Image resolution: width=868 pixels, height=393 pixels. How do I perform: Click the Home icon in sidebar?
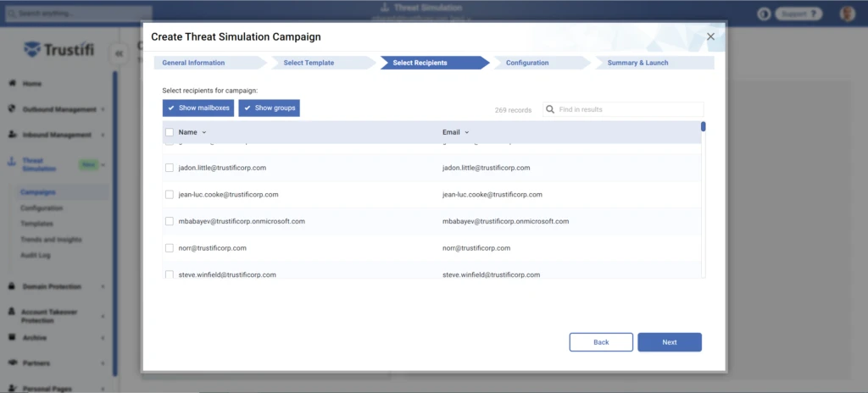(12, 84)
